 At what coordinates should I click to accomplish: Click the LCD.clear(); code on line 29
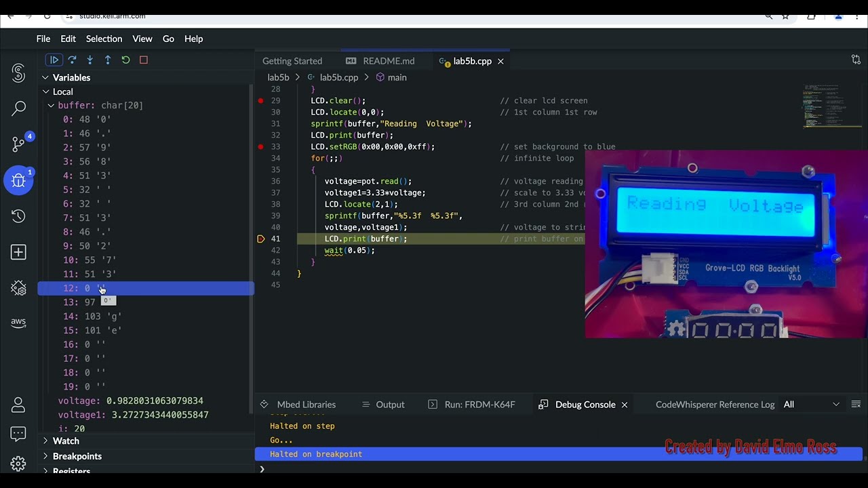338,101
